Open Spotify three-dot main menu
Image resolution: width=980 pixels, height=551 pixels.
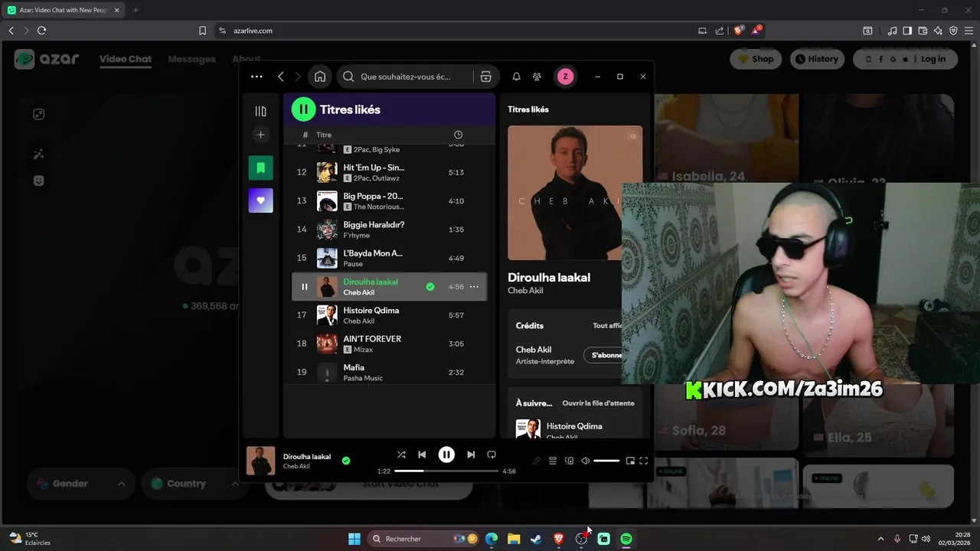(x=256, y=77)
